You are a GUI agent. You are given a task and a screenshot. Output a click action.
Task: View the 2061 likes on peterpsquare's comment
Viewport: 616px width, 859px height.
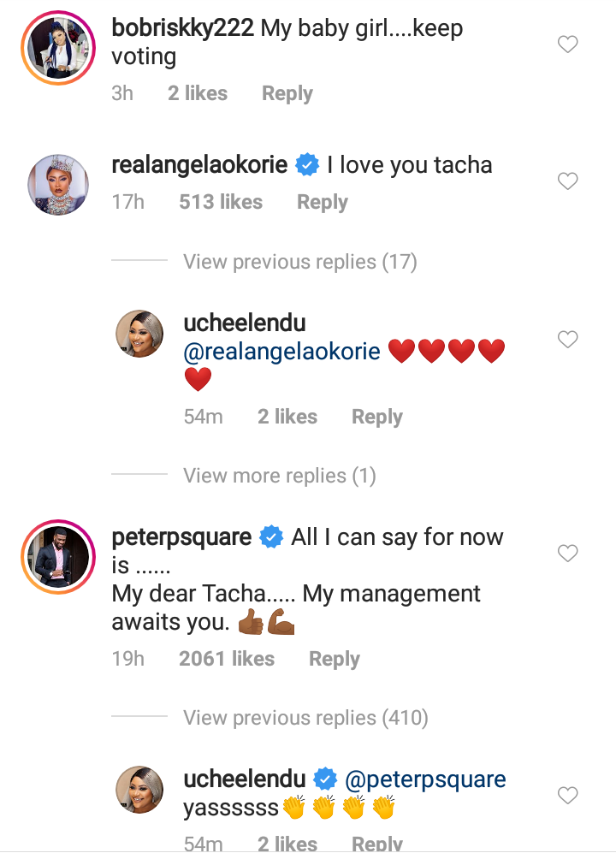coord(226,659)
